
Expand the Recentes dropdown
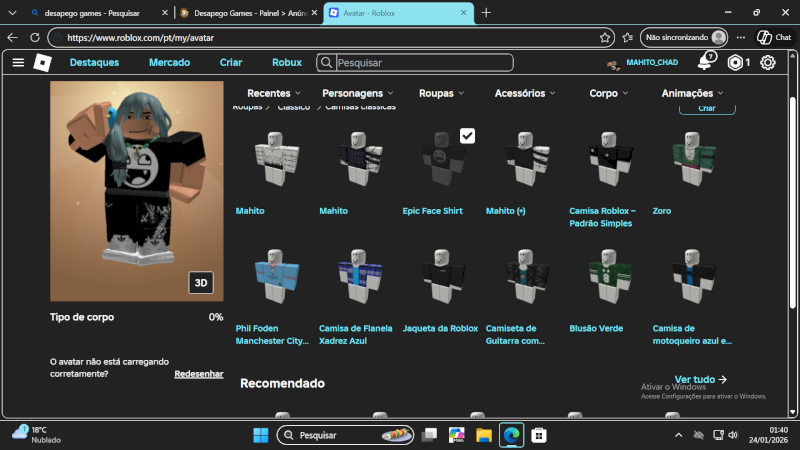coord(274,93)
